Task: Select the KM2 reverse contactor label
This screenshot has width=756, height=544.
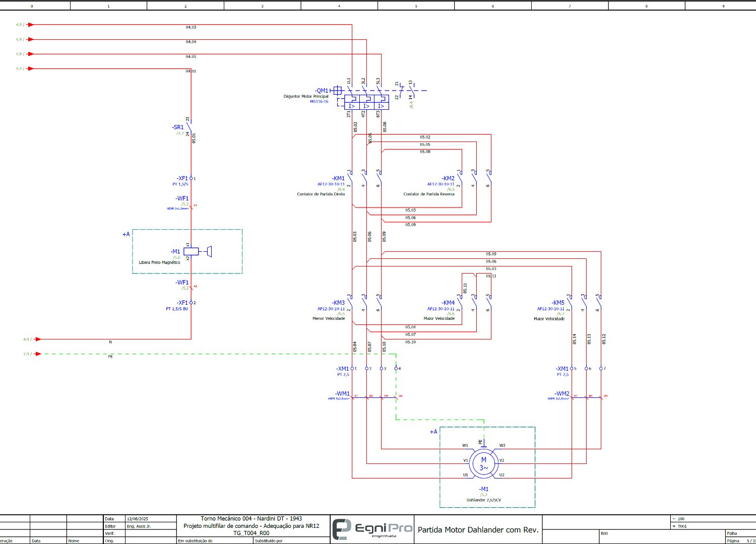Action: (448, 178)
